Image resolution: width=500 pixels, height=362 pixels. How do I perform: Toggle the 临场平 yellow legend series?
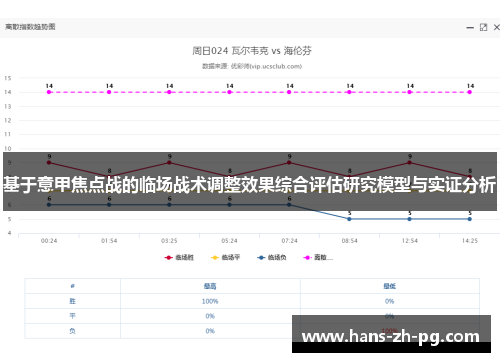click(x=225, y=257)
